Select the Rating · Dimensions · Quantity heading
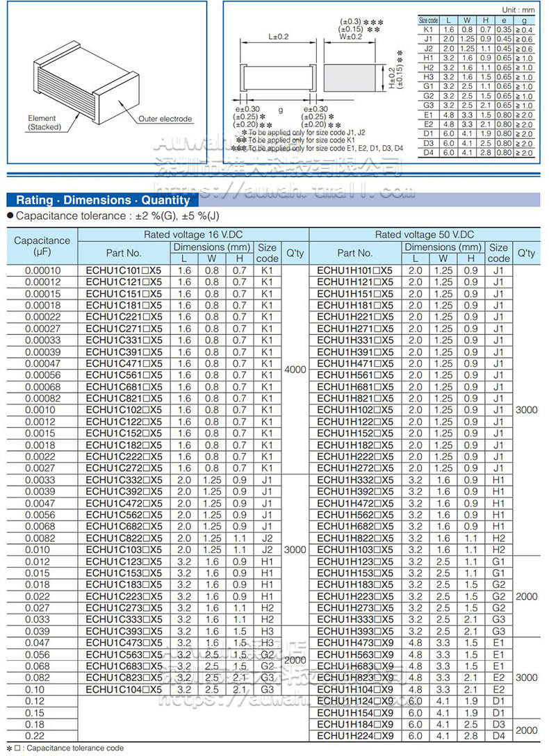 (x=103, y=200)
